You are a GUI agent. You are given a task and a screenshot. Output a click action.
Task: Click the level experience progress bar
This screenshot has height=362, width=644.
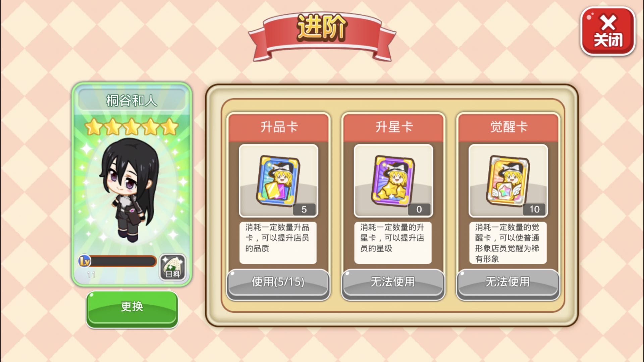coord(122,261)
